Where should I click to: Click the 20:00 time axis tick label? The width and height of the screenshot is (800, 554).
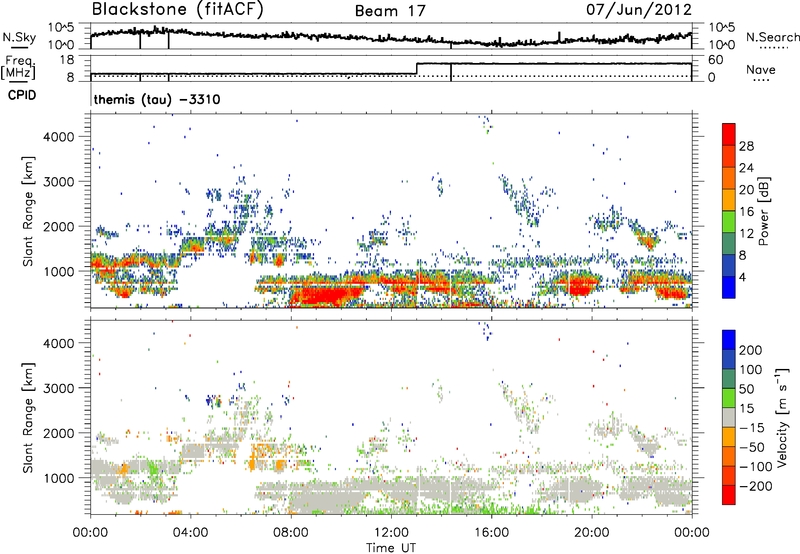591,532
